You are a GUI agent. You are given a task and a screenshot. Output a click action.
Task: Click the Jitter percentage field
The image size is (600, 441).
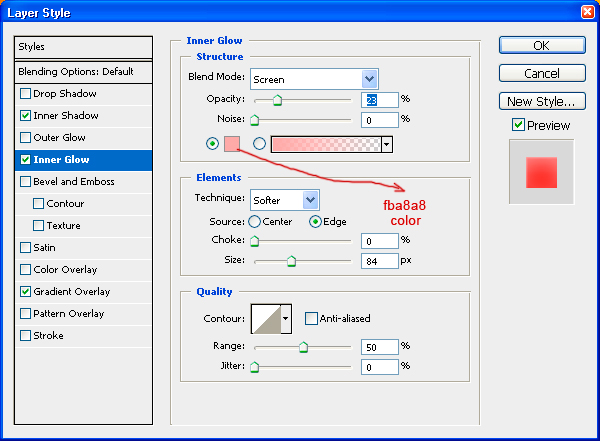pos(380,367)
